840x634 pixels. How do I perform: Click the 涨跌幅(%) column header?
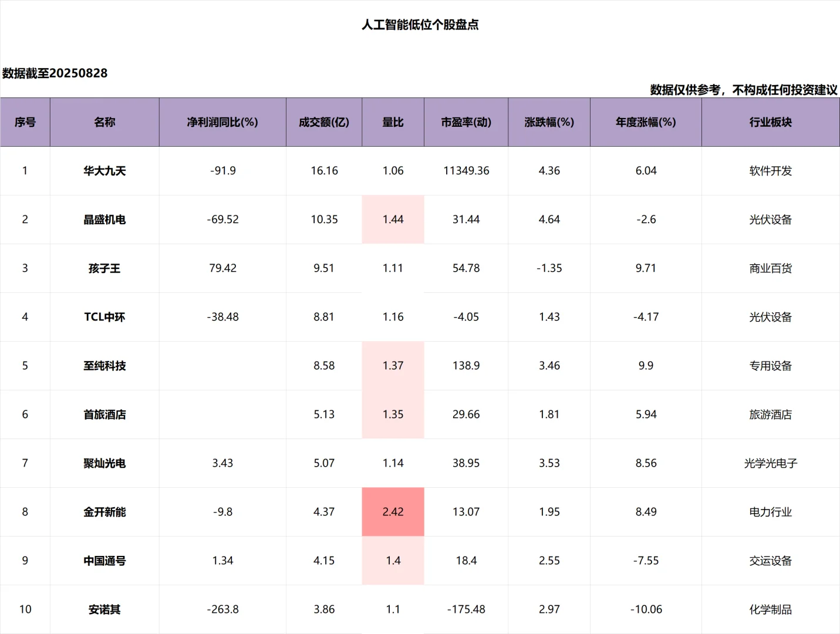pos(549,122)
